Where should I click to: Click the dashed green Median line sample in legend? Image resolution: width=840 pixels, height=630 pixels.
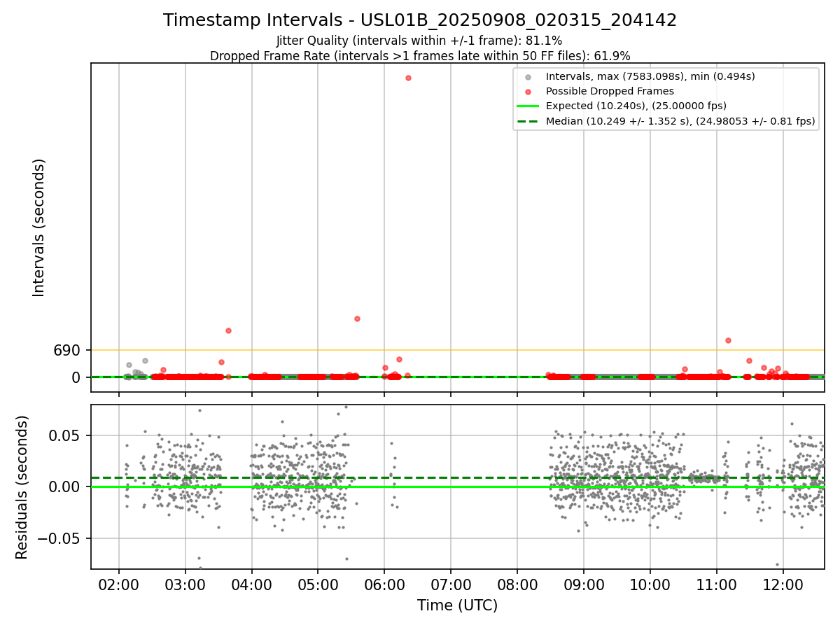pyautogui.click(x=528, y=121)
